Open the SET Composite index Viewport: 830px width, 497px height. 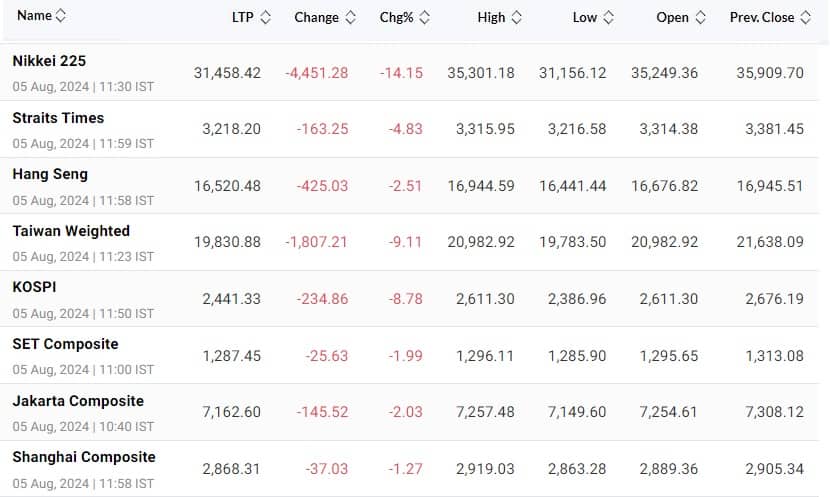(x=65, y=344)
